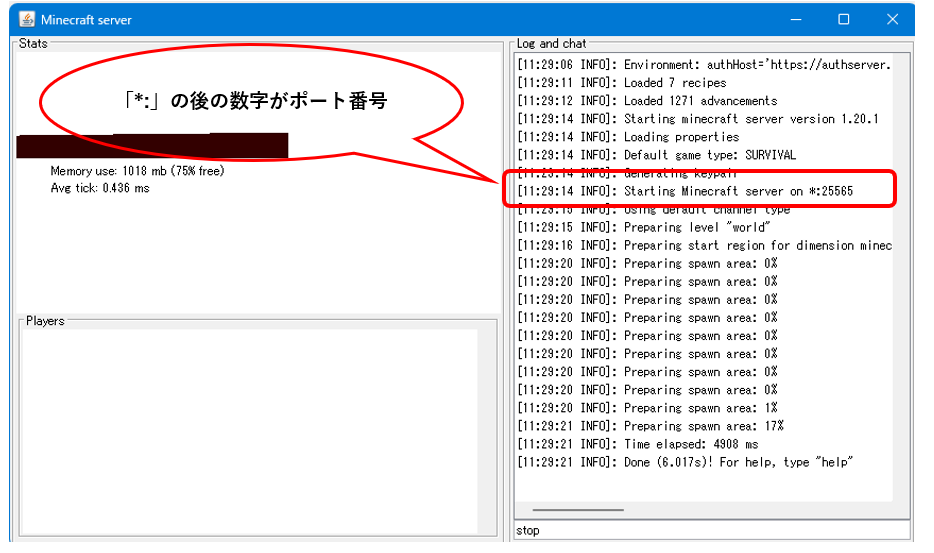Image resolution: width=934 pixels, height=553 pixels.
Task: Close the Minecraft server window
Action: pyautogui.click(x=892, y=20)
